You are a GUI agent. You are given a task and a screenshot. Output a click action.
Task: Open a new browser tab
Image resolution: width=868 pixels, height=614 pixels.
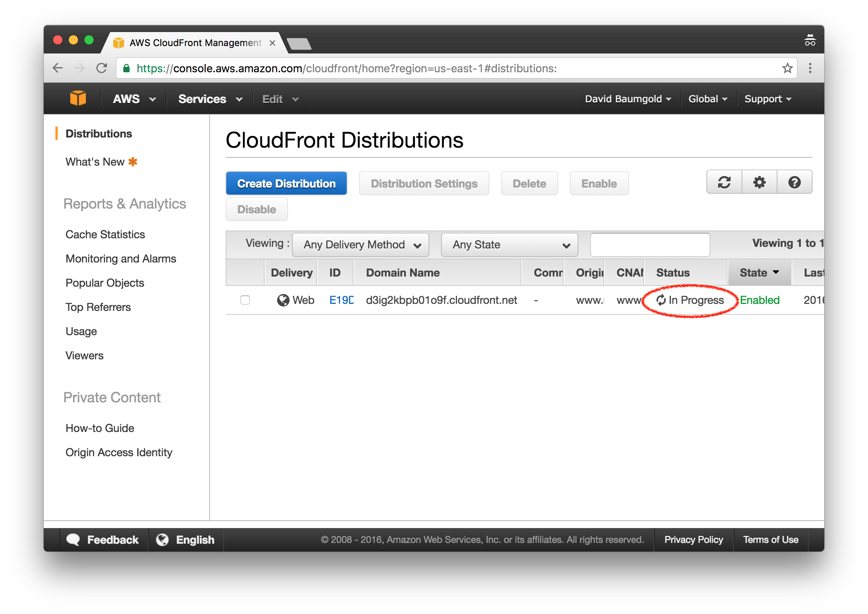coord(299,43)
